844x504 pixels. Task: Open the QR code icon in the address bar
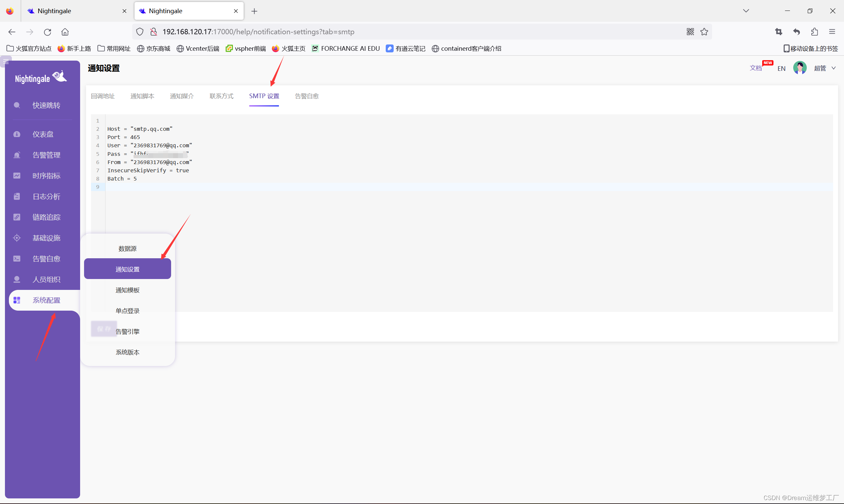(x=690, y=32)
